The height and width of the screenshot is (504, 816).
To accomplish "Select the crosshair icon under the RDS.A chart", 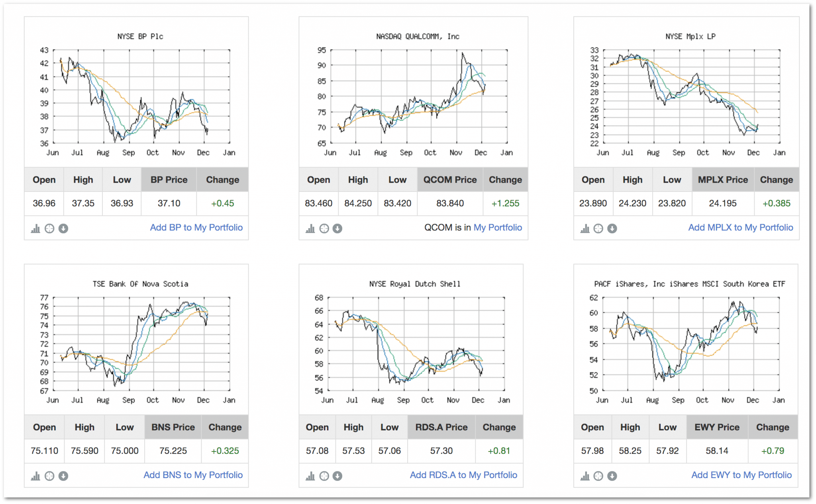I will pos(324,476).
